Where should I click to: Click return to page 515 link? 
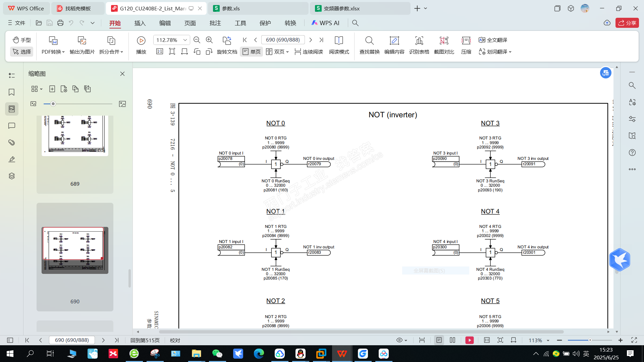(x=145, y=340)
